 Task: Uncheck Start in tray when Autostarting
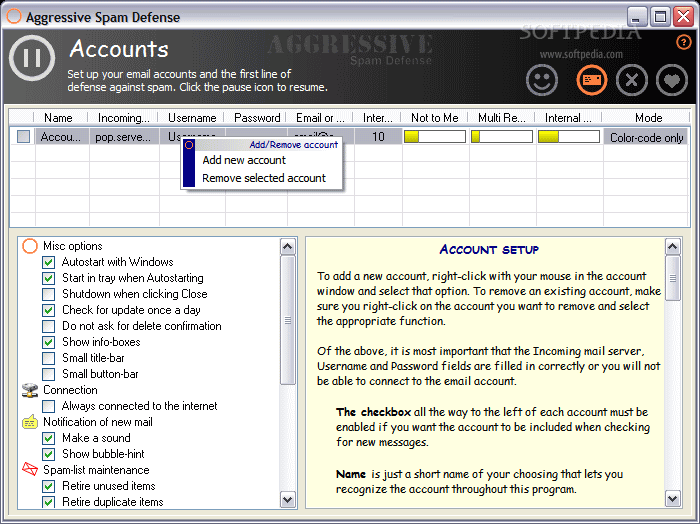[49, 278]
